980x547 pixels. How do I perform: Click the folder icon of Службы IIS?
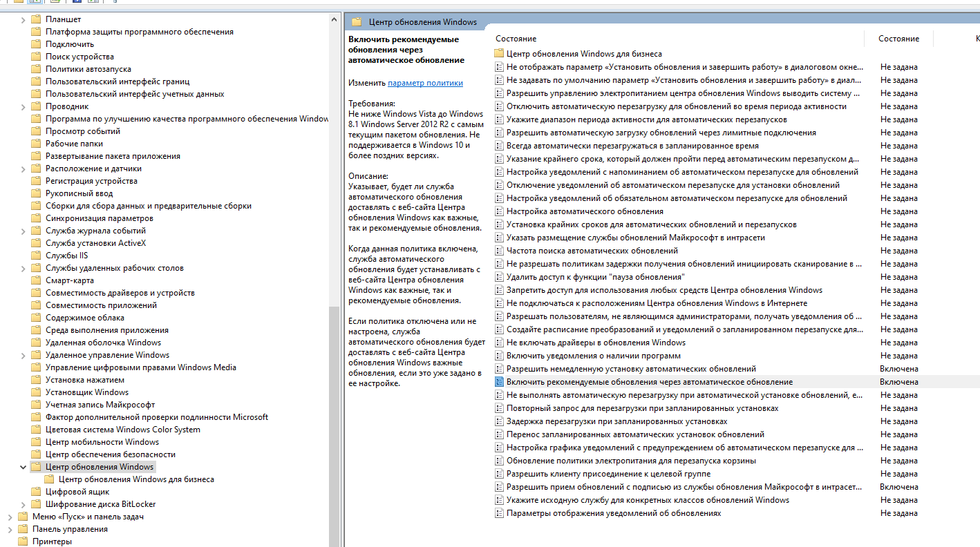(x=37, y=256)
